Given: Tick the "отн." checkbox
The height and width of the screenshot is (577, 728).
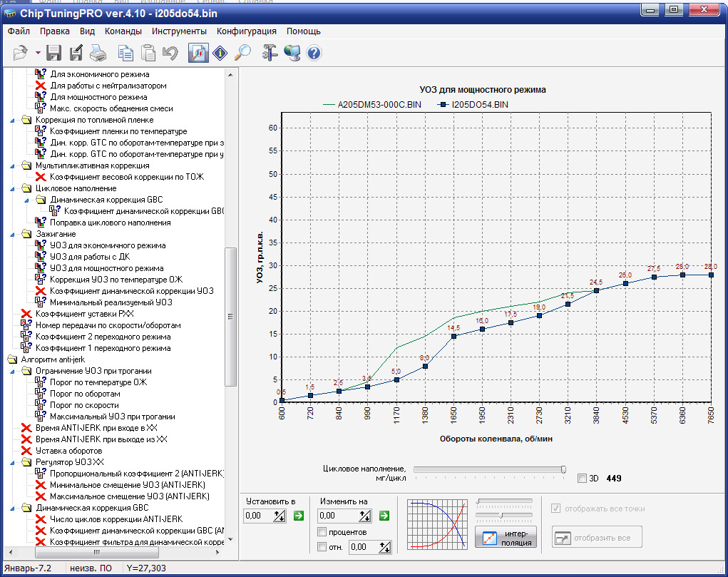Looking at the screenshot, I should tap(322, 547).
